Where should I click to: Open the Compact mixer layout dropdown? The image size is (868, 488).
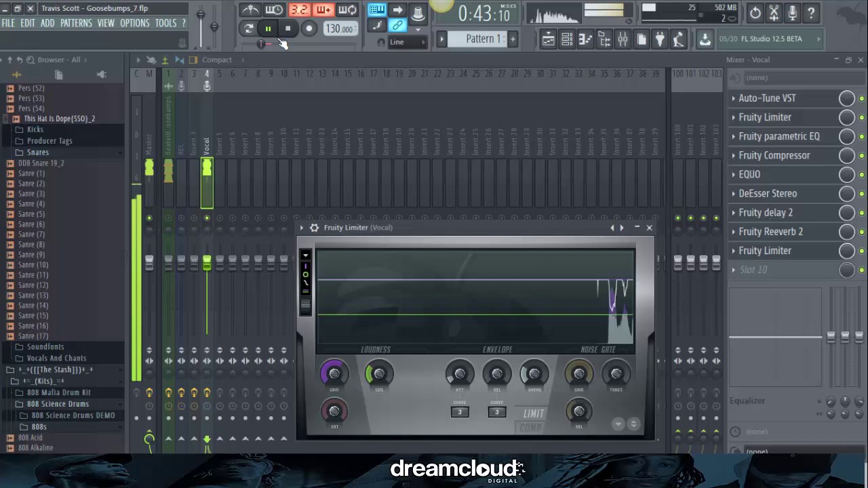point(217,60)
